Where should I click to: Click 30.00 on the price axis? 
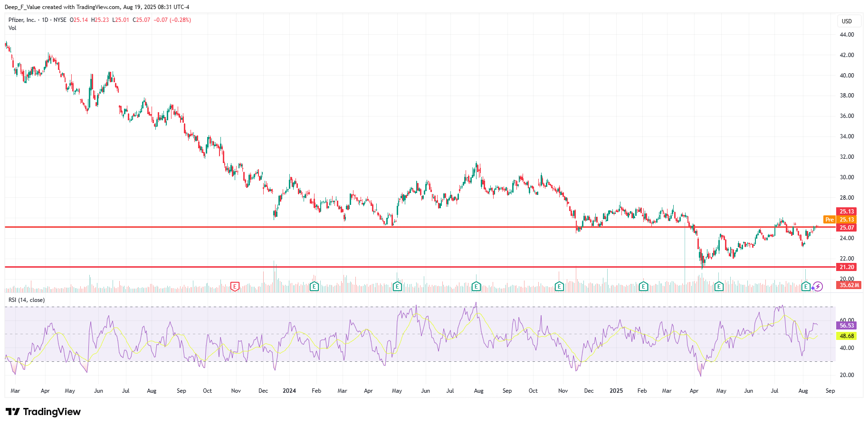[847, 177]
